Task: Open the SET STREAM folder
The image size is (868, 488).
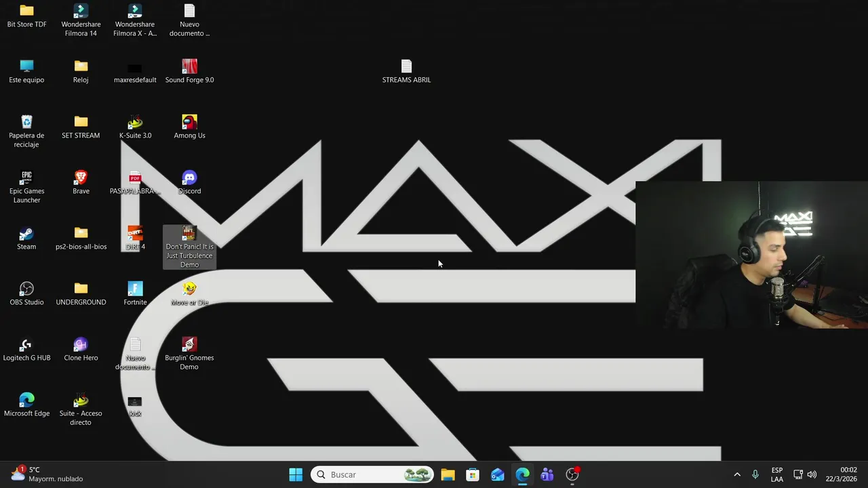Action: [x=81, y=127]
